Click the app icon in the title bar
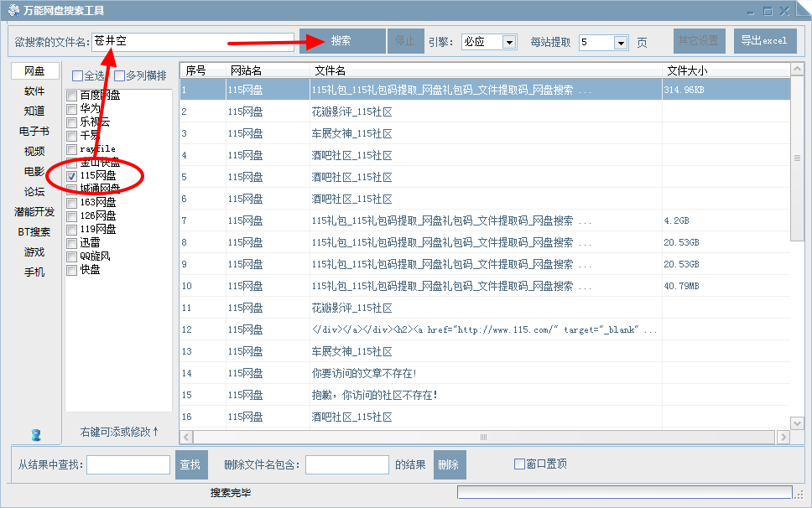 click(x=13, y=10)
